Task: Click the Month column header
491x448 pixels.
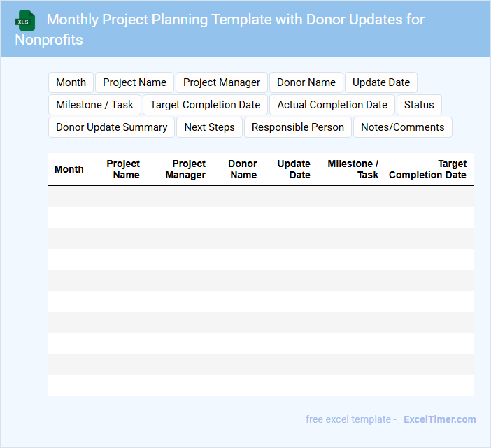Action: click(x=69, y=169)
